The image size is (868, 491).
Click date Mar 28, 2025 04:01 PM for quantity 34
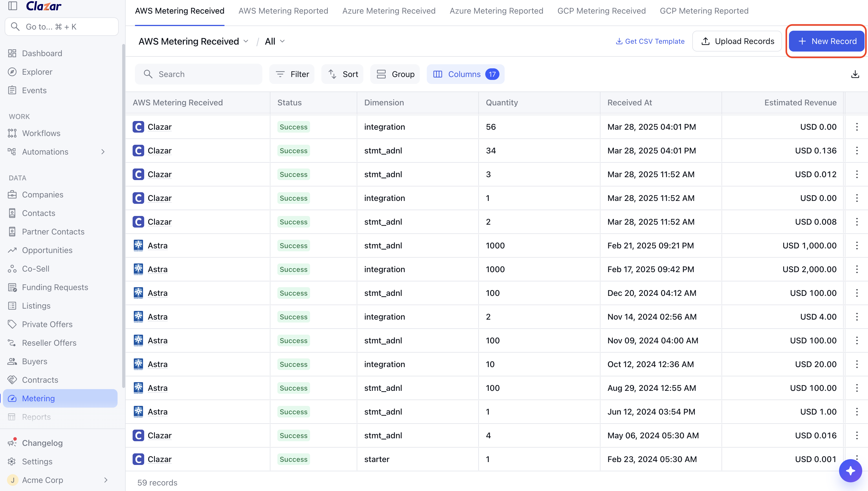click(651, 151)
